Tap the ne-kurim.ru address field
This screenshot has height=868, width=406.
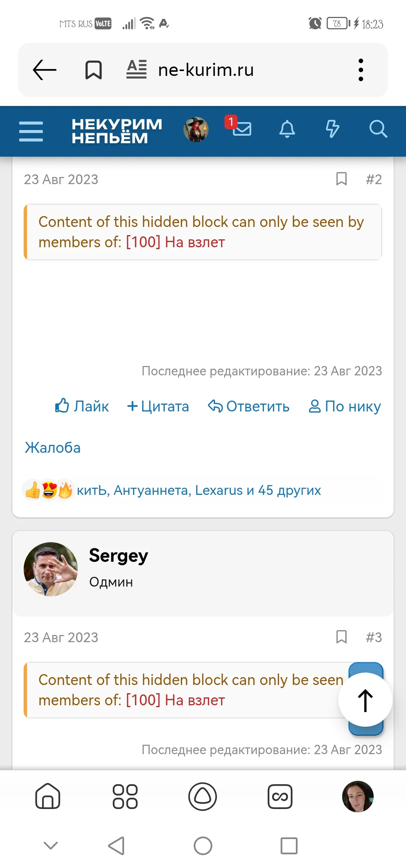click(x=206, y=70)
